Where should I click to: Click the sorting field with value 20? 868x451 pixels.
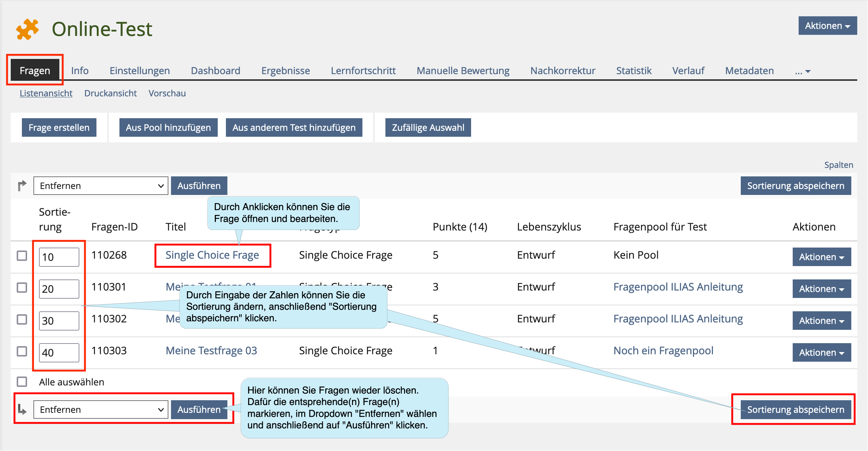(x=59, y=289)
